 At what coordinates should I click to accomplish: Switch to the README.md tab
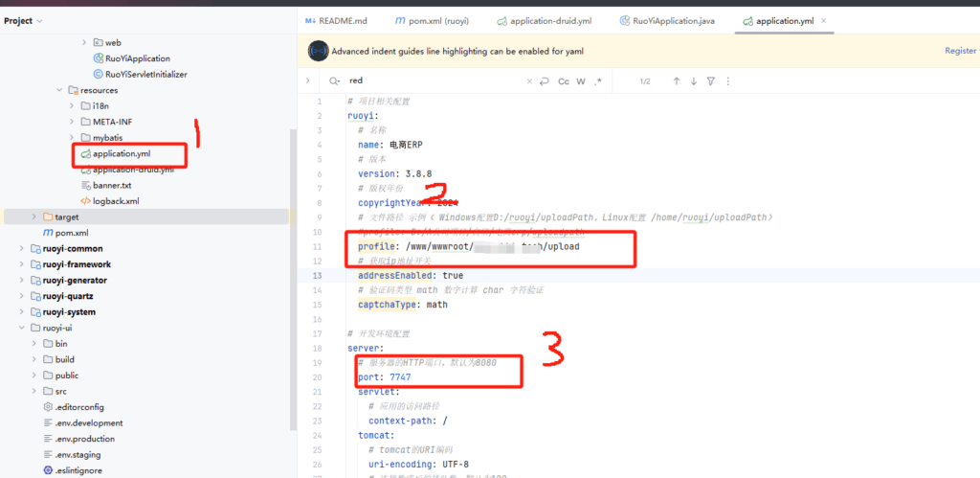click(x=342, y=20)
